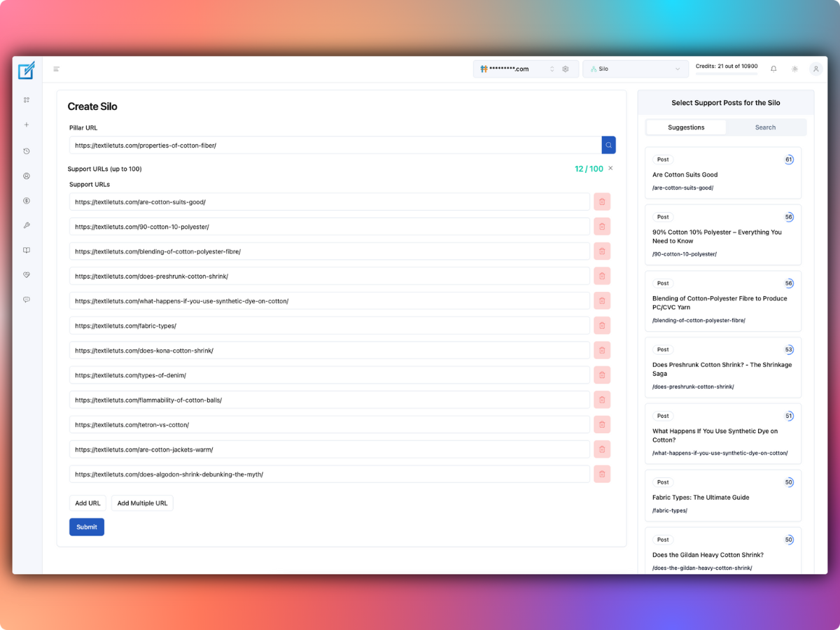
Task: Delete the does-kona-cotton-shrink URL row
Action: click(602, 350)
